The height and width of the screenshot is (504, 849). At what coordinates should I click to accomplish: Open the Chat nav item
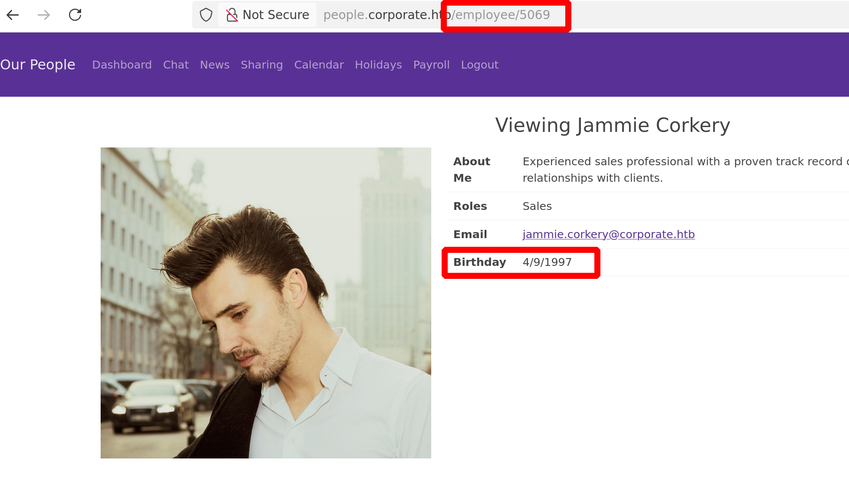pos(176,65)
